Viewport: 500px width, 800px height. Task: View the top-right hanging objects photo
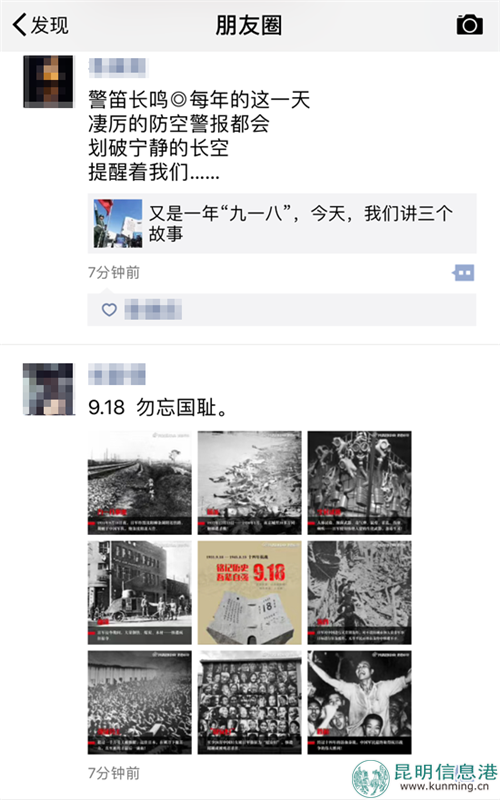pyautogui.click(x=359, y=483)
